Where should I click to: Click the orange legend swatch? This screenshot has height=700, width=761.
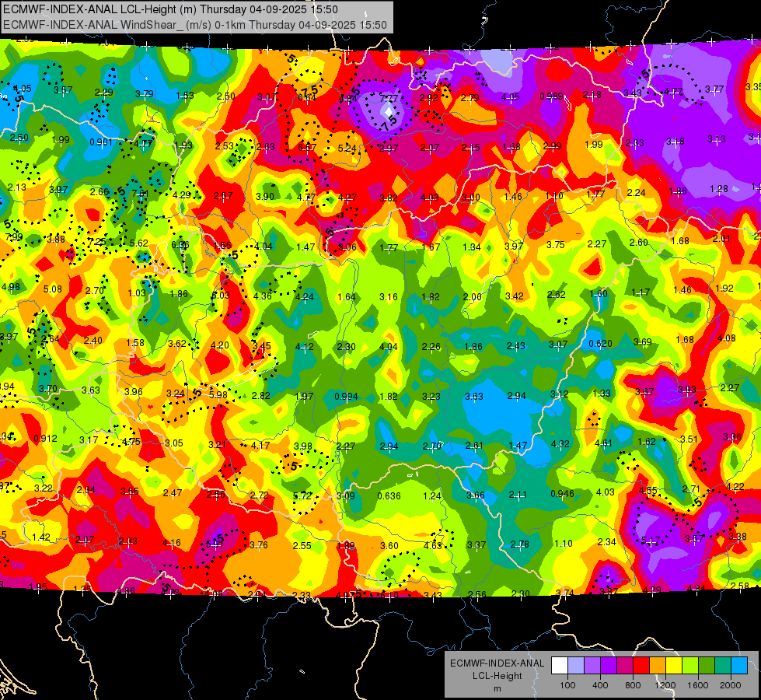tap(657, 666)
